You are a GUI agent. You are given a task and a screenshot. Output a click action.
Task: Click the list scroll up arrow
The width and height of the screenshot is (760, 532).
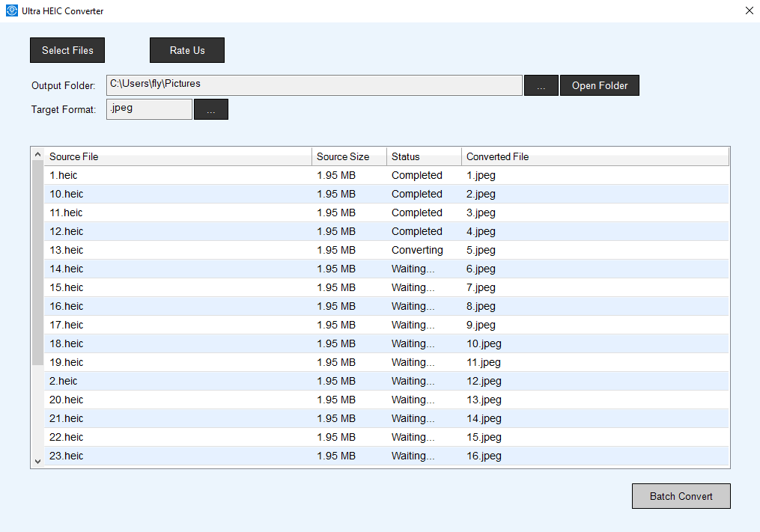click(x=37, y=154)
